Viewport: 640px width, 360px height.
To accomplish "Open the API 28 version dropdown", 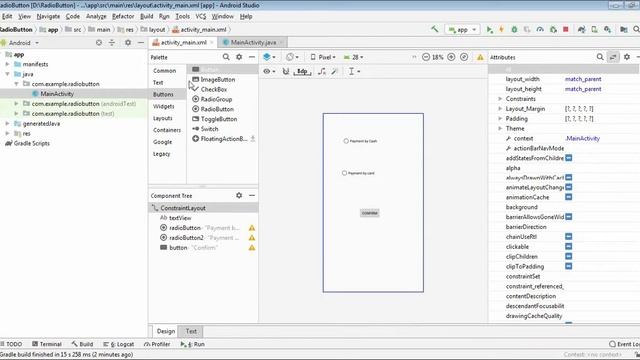I will coord(353,57).
